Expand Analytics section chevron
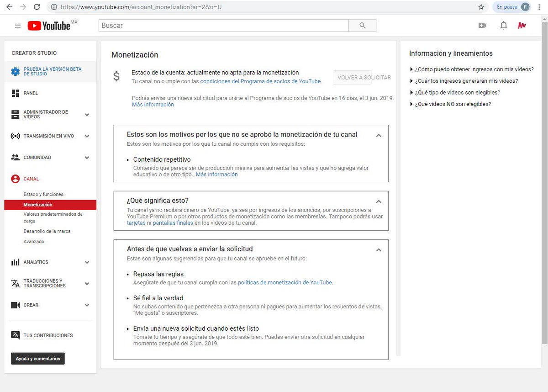The width and height of the screenshot is (548, 392). tap(87, 263)
